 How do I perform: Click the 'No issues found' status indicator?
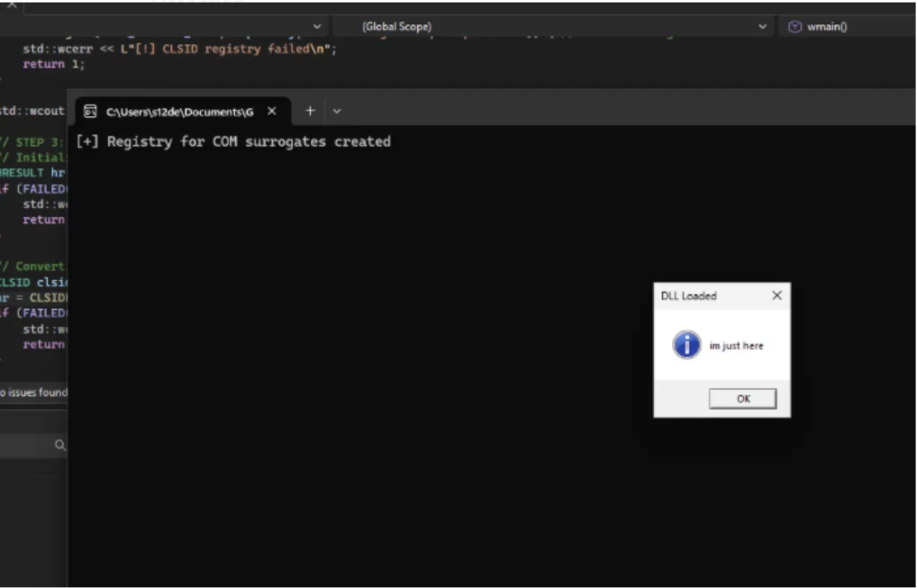point(33,393)
